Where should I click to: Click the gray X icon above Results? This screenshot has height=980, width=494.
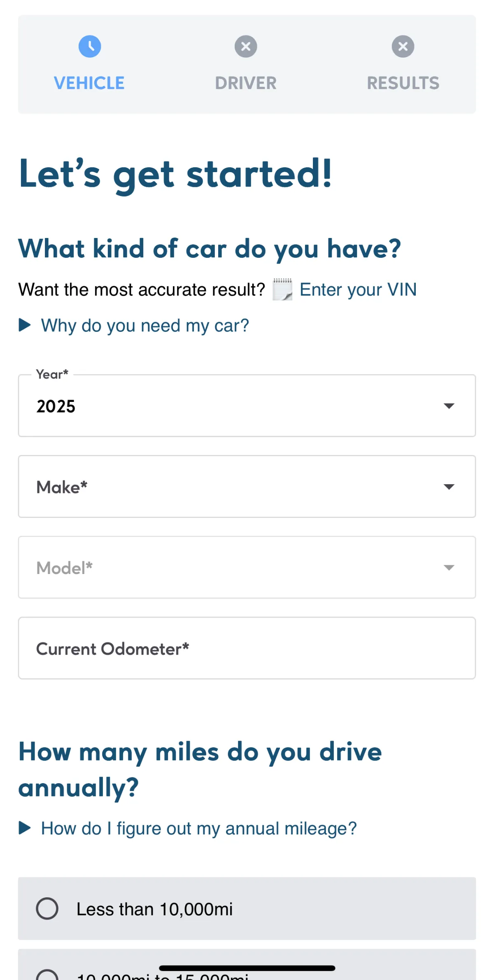pos(403,46)
